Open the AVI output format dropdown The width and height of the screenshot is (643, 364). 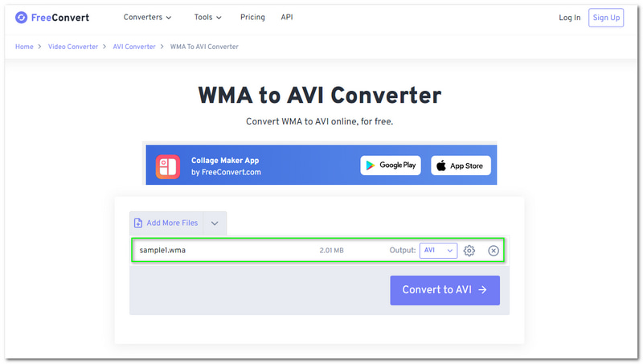point(438,251)
